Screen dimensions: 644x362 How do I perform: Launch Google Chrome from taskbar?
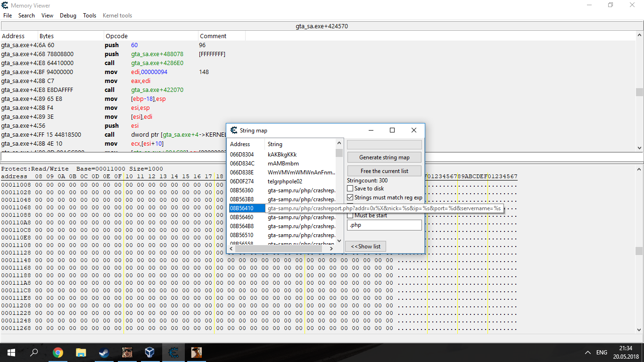click(x=58, y=352)
